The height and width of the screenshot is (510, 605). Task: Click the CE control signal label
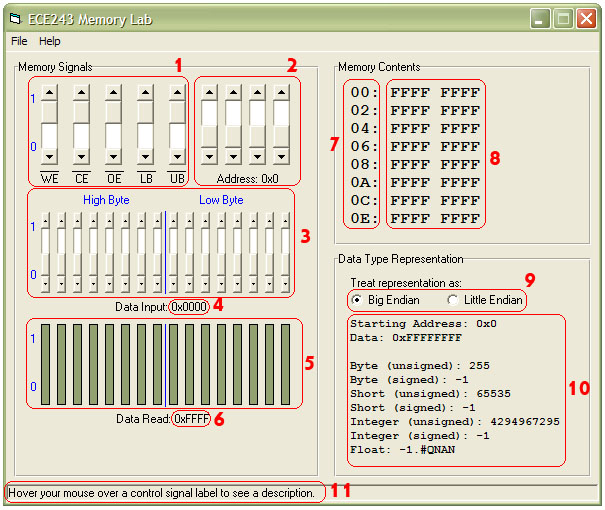(81, 178)
